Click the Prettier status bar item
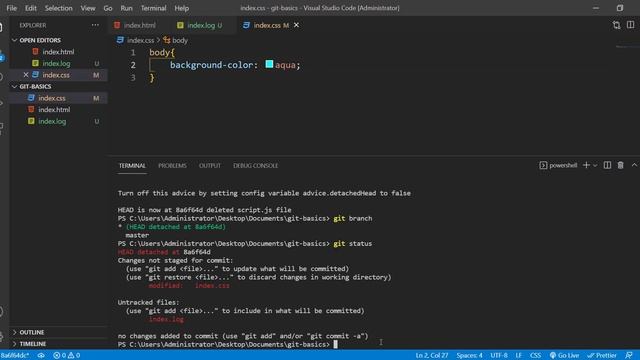 [602, 355]
